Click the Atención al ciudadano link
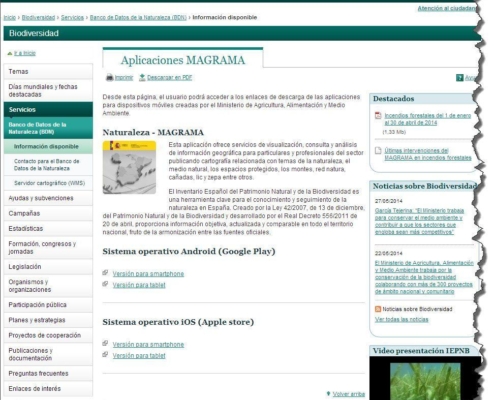Viewport: 495px width, 400px height. point(448,8)
